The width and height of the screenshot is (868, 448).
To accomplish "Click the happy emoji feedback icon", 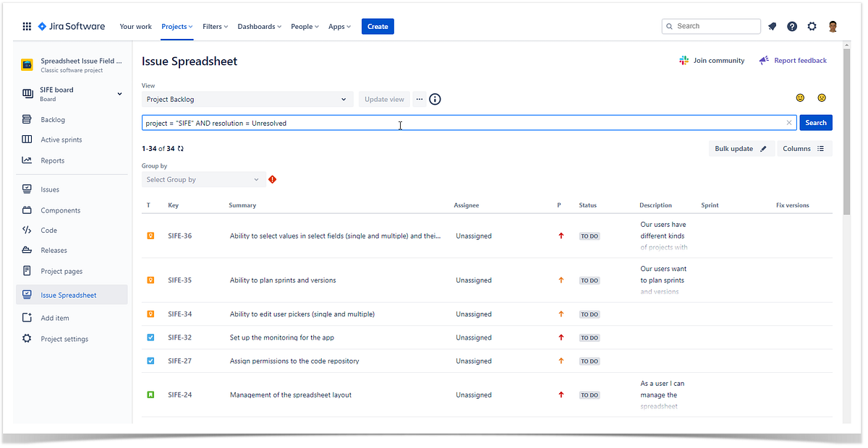I will pyautogui.click(x=800, y=97).
